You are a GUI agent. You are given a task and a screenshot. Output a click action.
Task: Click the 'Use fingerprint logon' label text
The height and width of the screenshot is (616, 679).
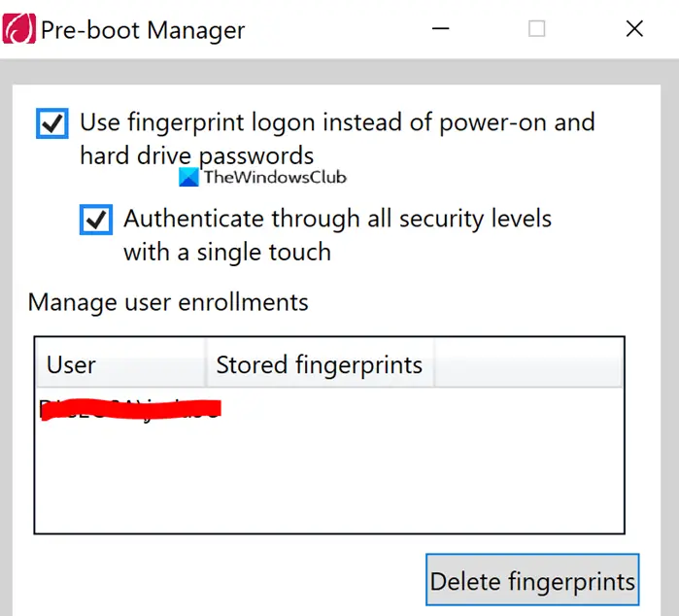336,123
